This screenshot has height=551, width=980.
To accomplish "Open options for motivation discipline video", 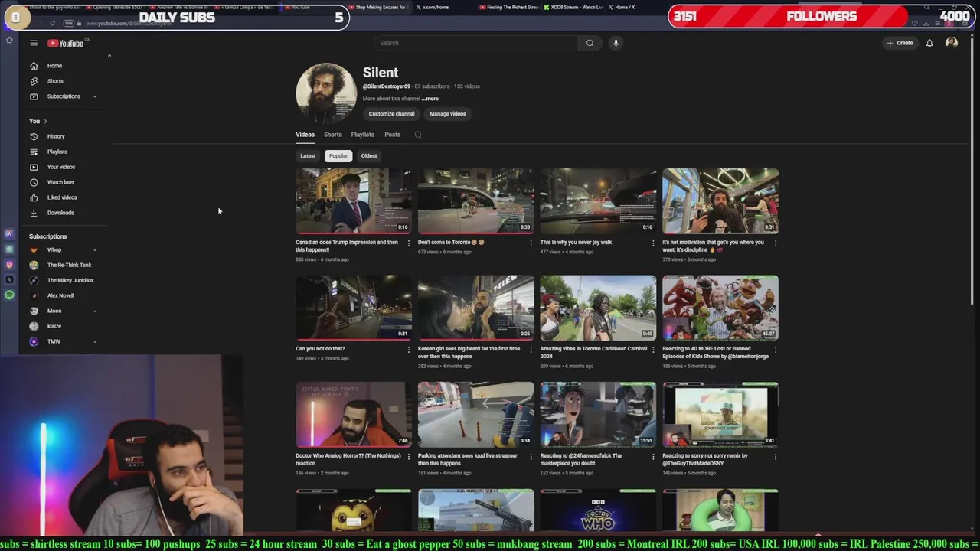I will (776, 243).
